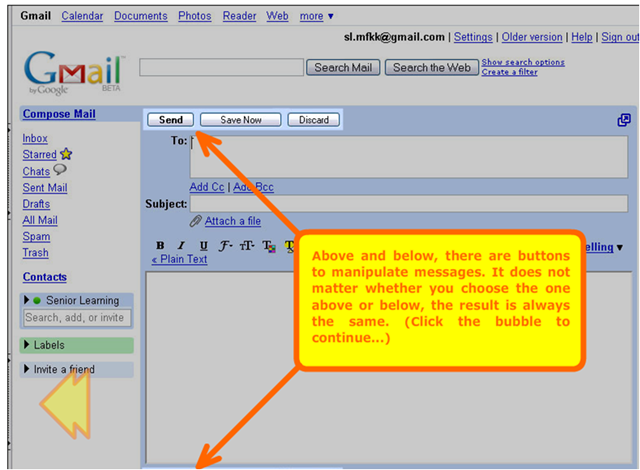Open the Inbox folder
This screenshot has width=640, height=470.
(x=35, y=138)
